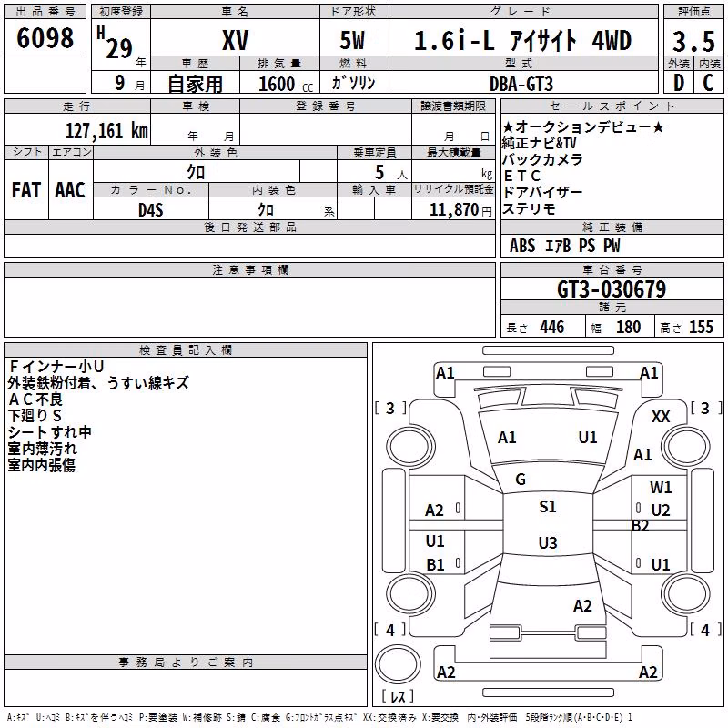Select the overall score 3.5

pyautogui.click(x=693, y=42)
